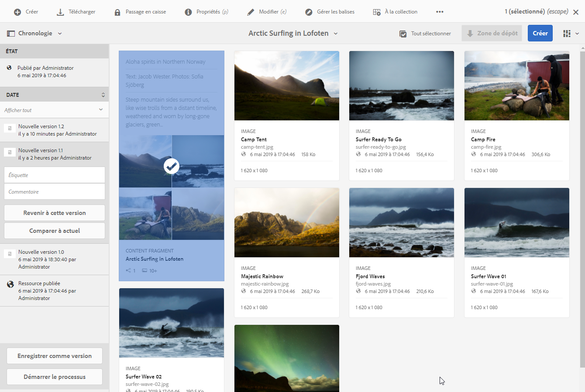Focus the Étiquette input field
The image size is (585, 392).
[x=55, y=175]
